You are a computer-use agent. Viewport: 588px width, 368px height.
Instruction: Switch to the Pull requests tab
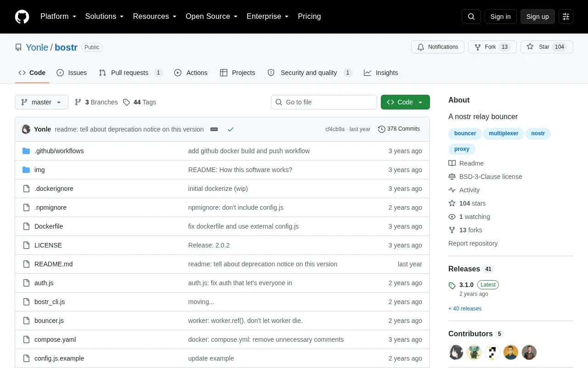coord(131,73)
